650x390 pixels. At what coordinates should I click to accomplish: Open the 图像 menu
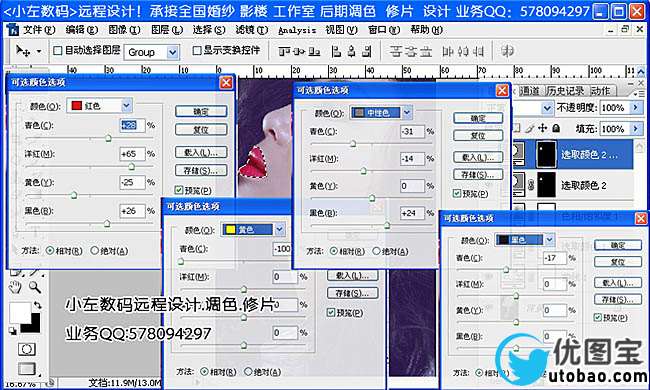tap(124, 30)
